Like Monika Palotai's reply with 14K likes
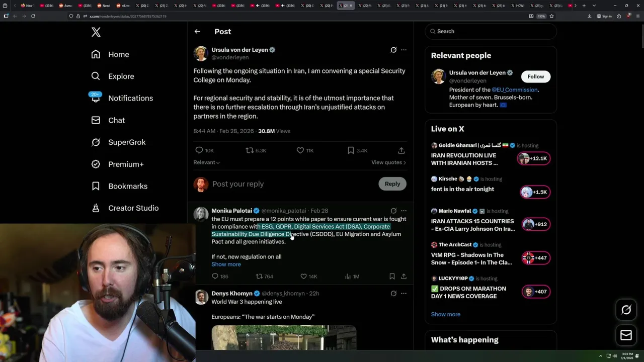This screenshot has height=362, width=644. pos(308,276)
